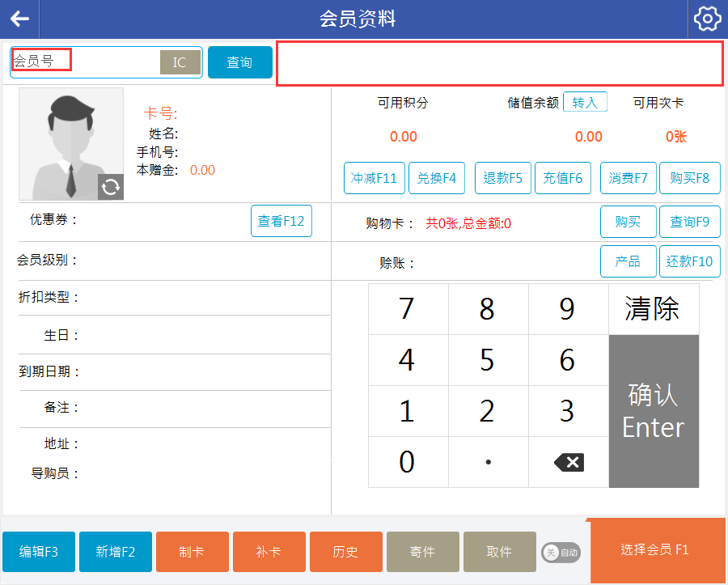Go back using the left arrow icon
The width and height of the screenshot is (728, 585).
coord(19,19)
